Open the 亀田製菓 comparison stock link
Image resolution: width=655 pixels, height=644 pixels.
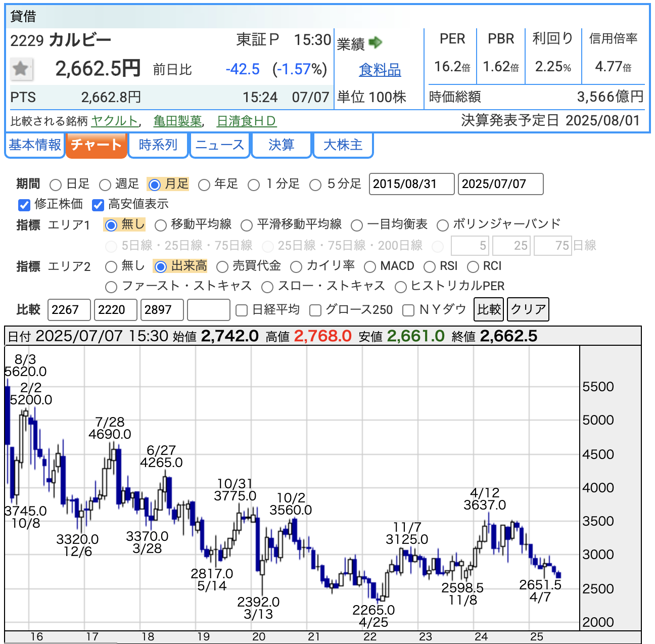177,121
